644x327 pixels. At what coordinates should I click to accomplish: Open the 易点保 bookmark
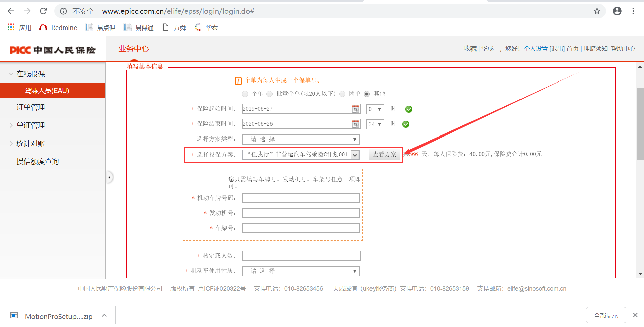click(100, 28)
